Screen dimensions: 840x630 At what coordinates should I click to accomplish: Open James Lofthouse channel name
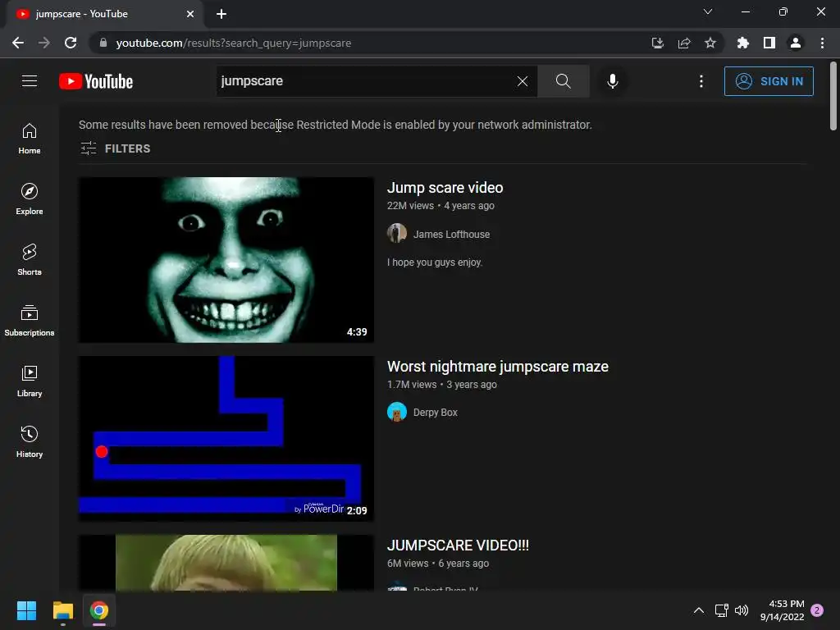pyautogui.click(x=451, y=234)
